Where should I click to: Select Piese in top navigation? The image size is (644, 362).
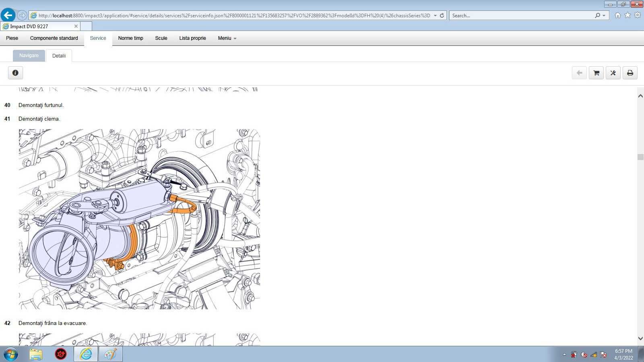pyautogui.click(x=12, y=38)
